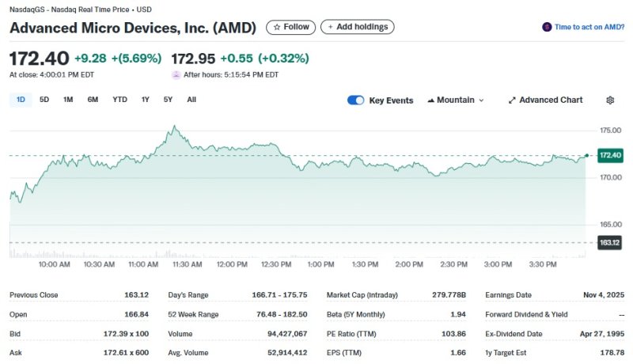This screenshot has height=364, width=633.
Task: Open the Time to act on AMD link
Action: coord(589,27)
